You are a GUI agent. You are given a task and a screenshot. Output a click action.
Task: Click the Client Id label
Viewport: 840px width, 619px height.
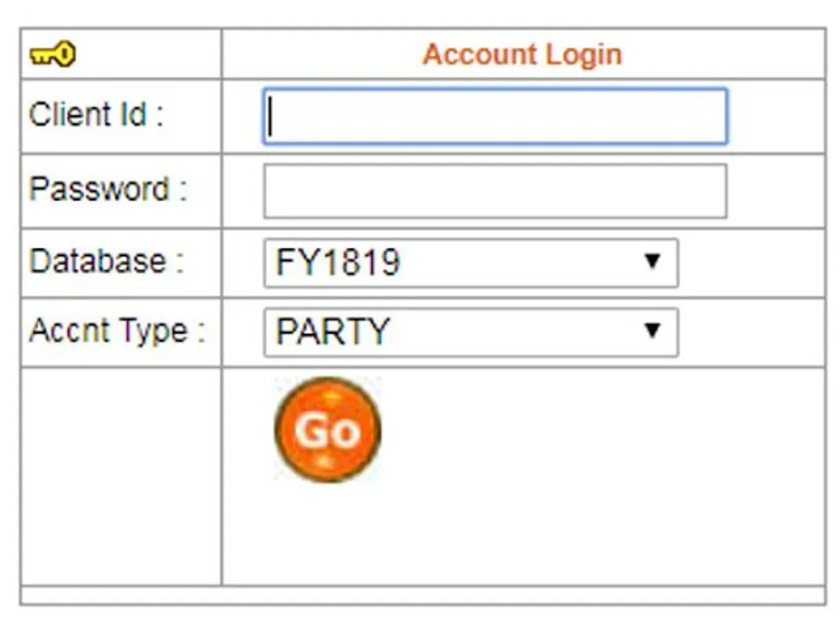(x=96, y=115)
